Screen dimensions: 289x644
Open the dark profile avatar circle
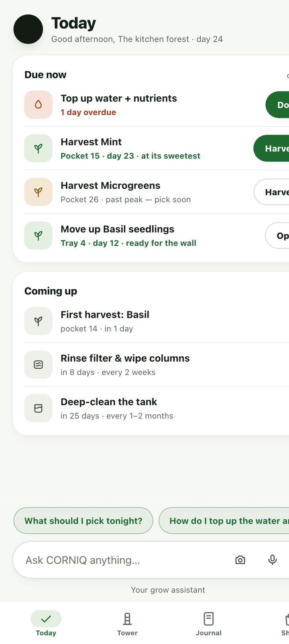click(x=28, y=29)
